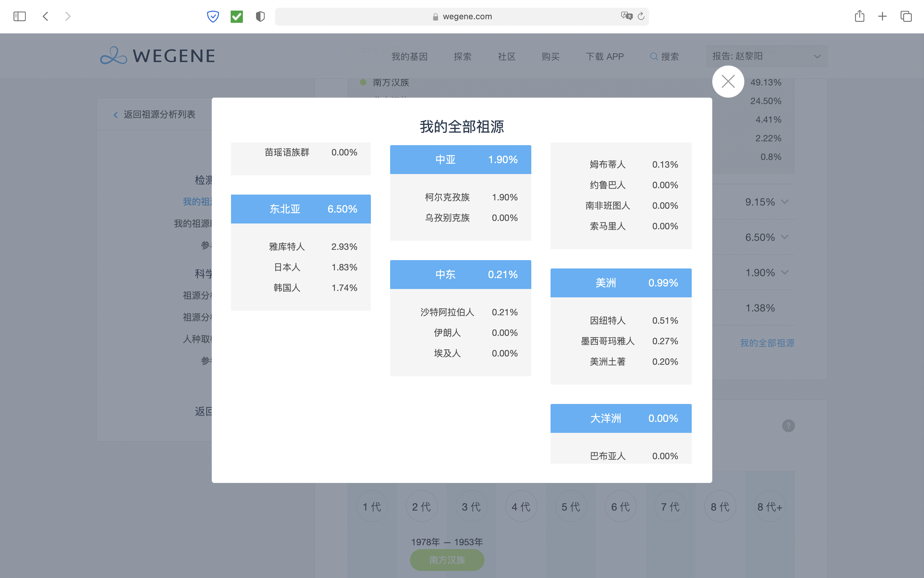Click the 日本人 1.83% row
The image size is (924, 578).
point(301,267)
